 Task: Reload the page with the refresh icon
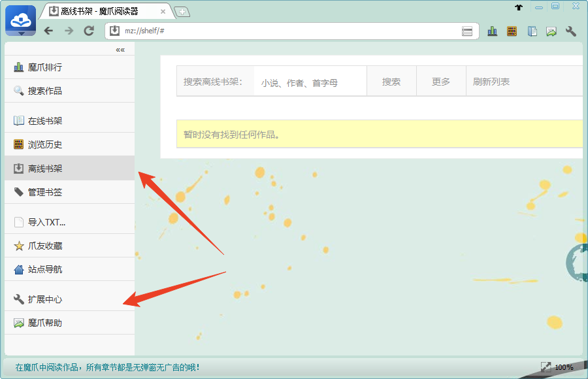[89, 31]
